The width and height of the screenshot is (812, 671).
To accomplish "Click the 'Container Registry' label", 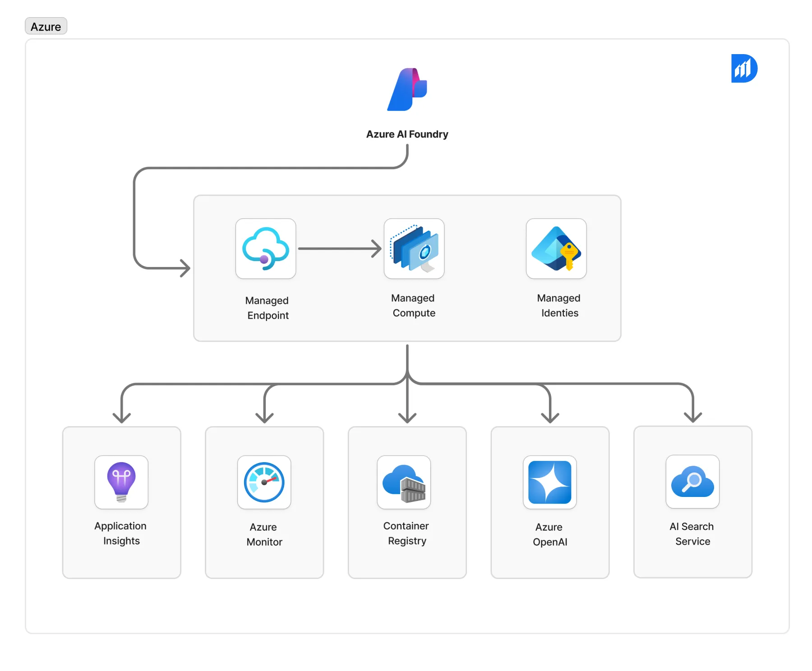I will pyautogui.click(x=406, y=533).
